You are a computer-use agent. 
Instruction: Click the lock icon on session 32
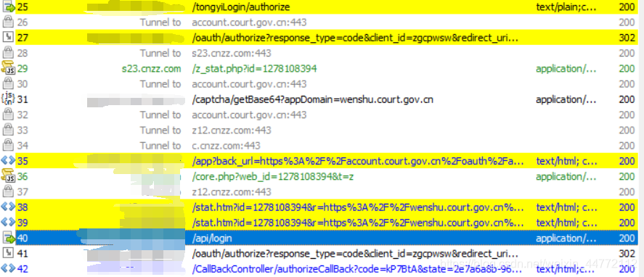click(8, 115)
